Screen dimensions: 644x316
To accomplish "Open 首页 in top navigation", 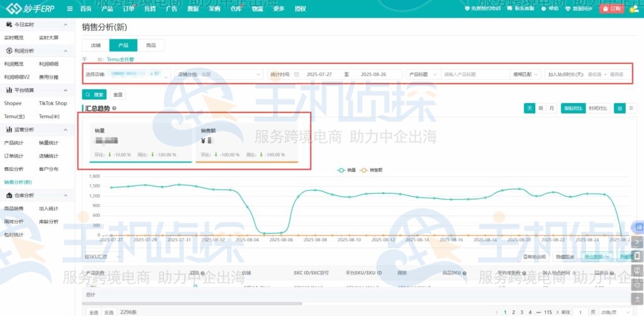I will tap(86, 9).
